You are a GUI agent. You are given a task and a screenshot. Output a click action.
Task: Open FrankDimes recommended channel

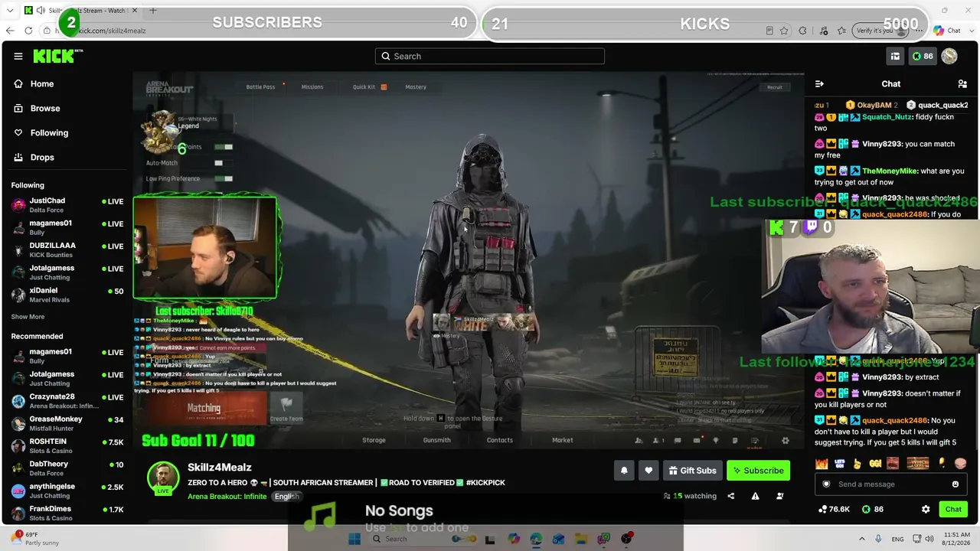pyautogui.click(x=67, y=513)
